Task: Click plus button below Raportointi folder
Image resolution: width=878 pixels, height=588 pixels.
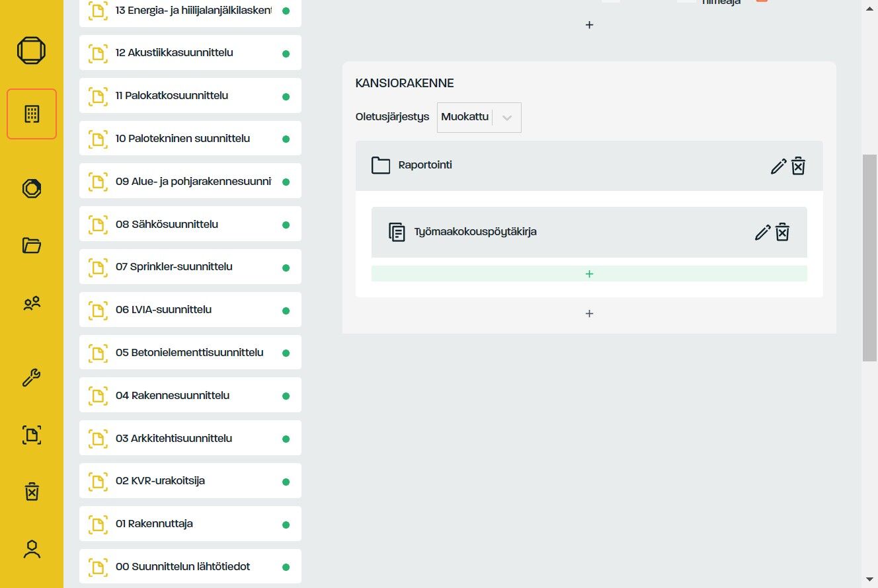Action: (589, 314)
